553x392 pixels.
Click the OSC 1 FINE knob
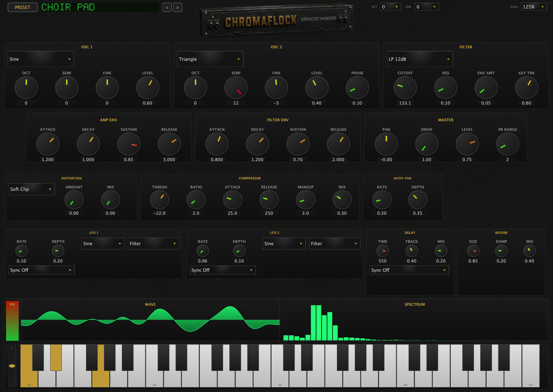tap(107, 88)
